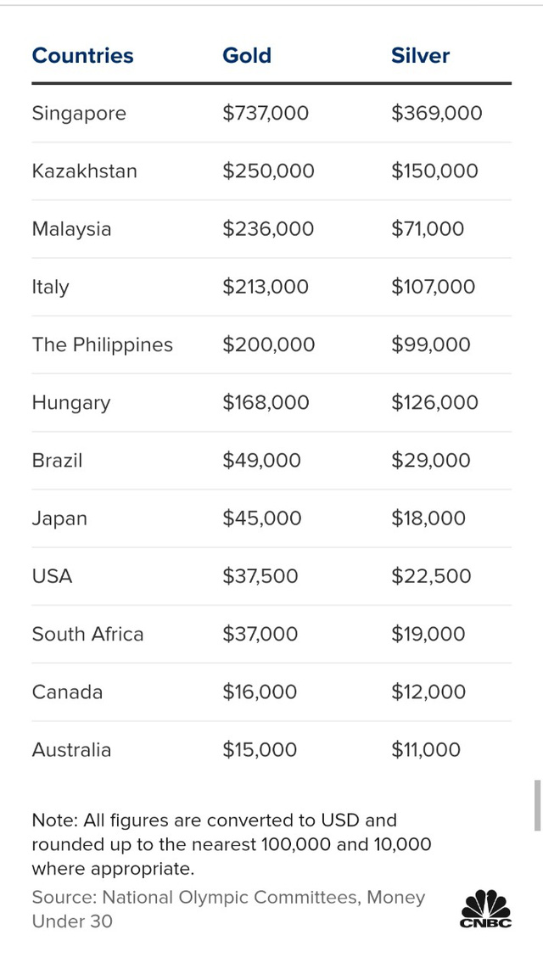
Task: Click Italy's gold payout $213,000
Action: coord(266,287)
